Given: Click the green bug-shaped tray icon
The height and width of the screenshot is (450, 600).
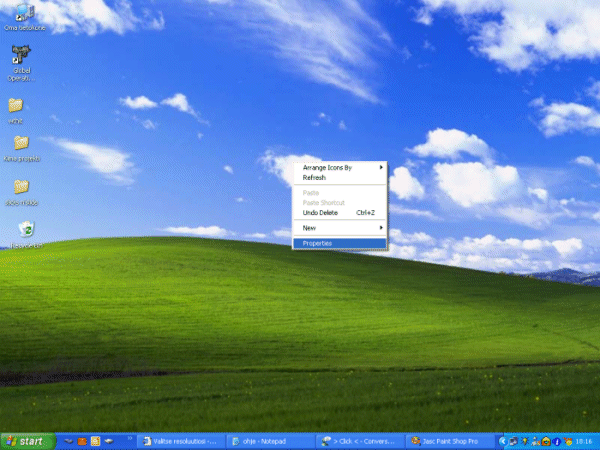Looking at the screenshot, I should pyautogui.click(x=525, y=442).
